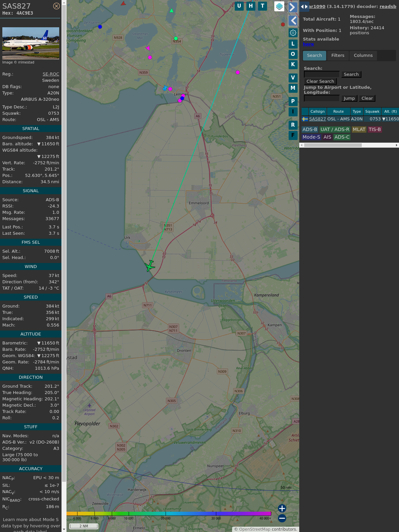
Task: Click the green triangle marker at map top
Action: point(172,11)
